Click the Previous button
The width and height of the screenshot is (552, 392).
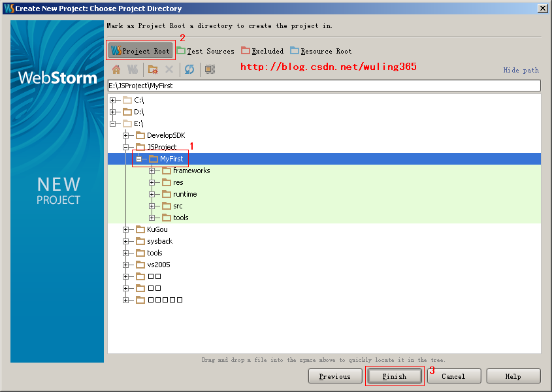coord(335,376)
